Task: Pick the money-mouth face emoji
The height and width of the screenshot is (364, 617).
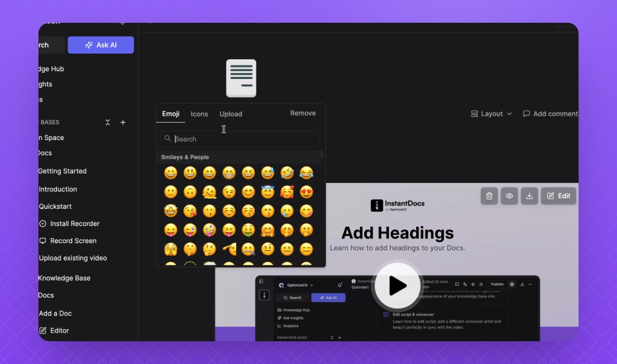Action: click(248, 230)
